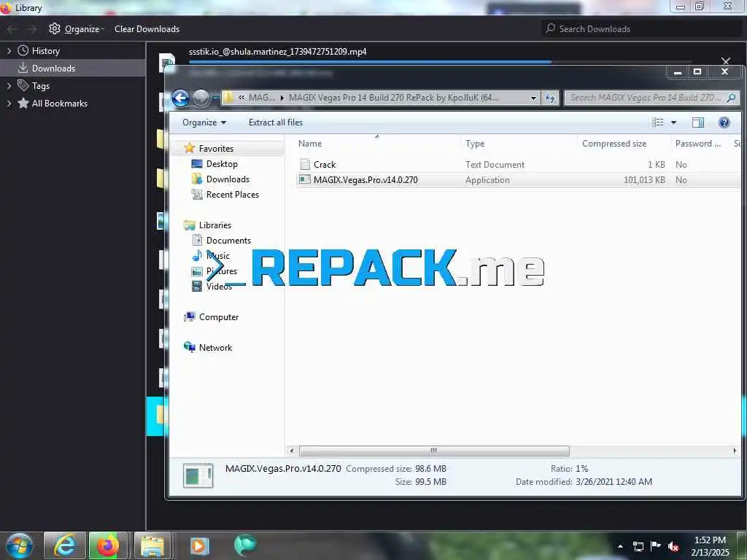Open Windows Explorer taskbar icon
747x560 pixels.
tap(152, 545)
